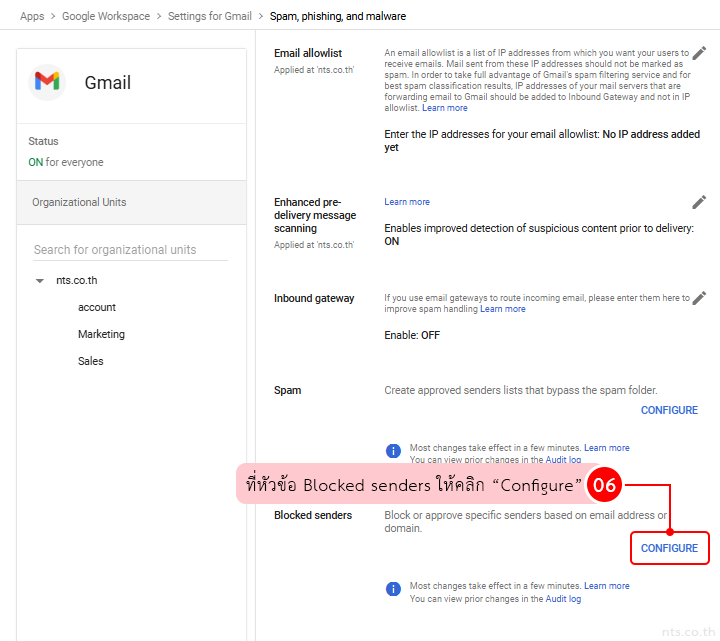Image resolution: width=720 pixels, height=641 pixels.
Task: Click the Gmail logo icon
Action: pos(47,83)
